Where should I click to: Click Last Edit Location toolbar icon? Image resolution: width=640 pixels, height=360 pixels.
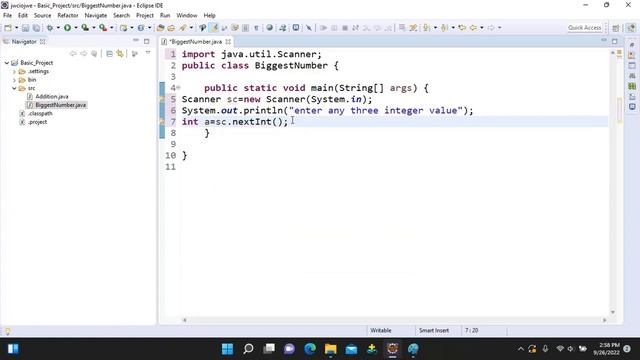[462, 28]
